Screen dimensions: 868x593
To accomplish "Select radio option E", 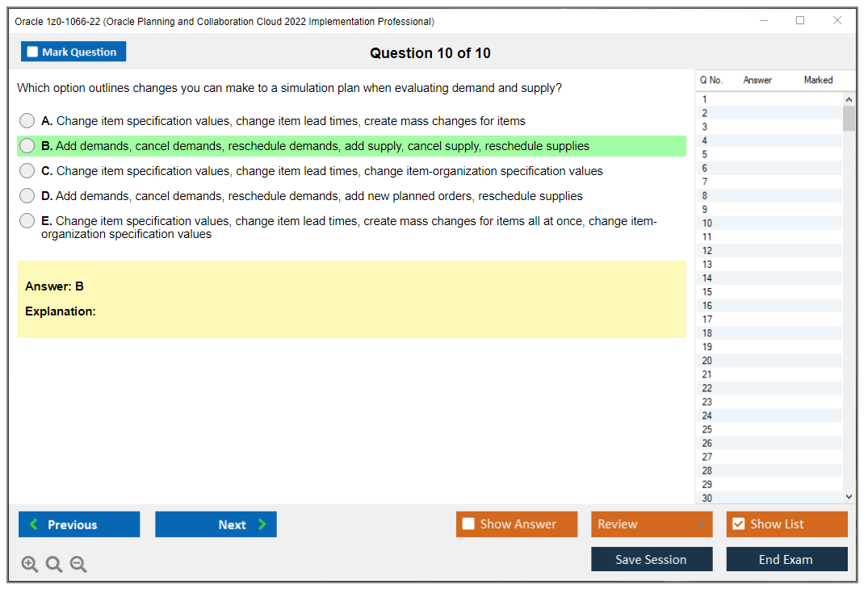I will point(27,221).
